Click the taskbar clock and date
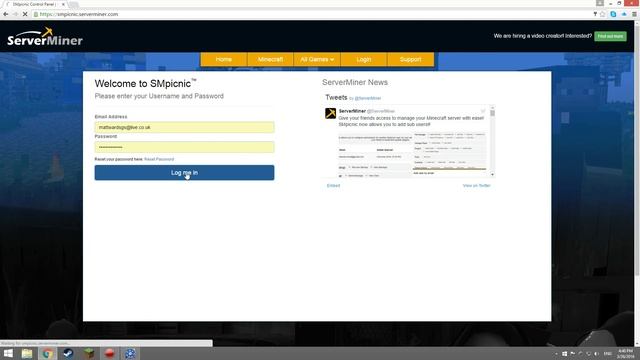Screen dimensions: 640x360 626,353
